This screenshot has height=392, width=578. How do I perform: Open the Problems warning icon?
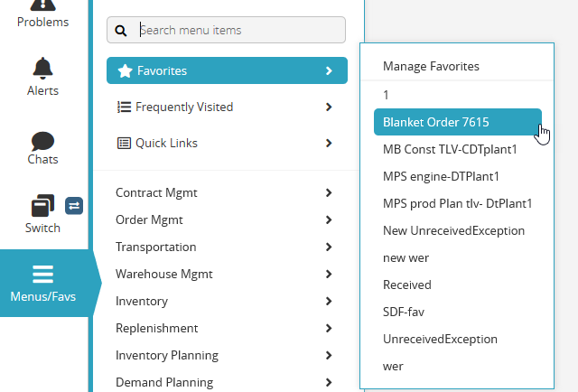[x=42, y=5]
